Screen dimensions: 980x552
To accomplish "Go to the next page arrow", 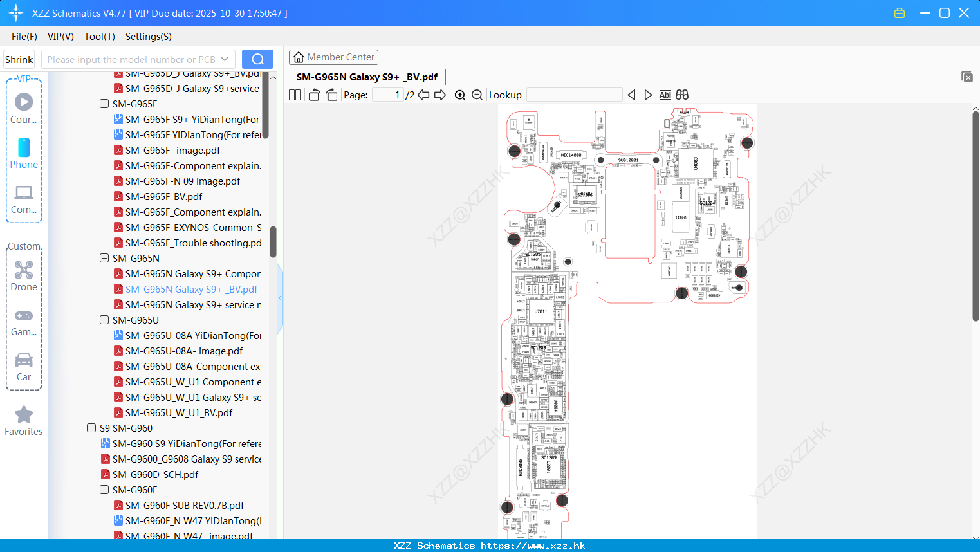I will tap(440, 95).
